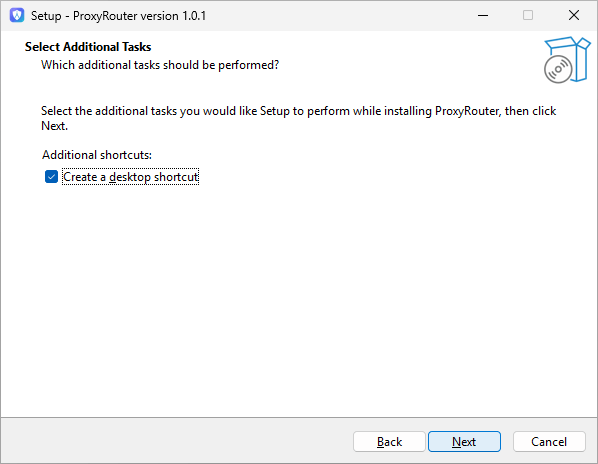Uncheck the Create a desktop shortcut checkbox
This screenshot has width=598, height=464.
(x=51, y=177)
